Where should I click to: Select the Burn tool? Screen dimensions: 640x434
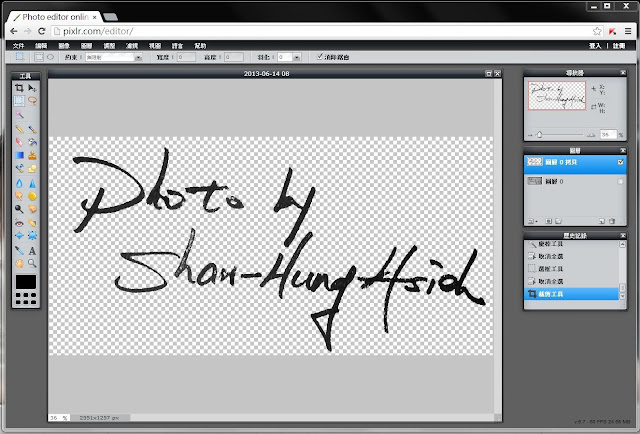pos(32,209)
